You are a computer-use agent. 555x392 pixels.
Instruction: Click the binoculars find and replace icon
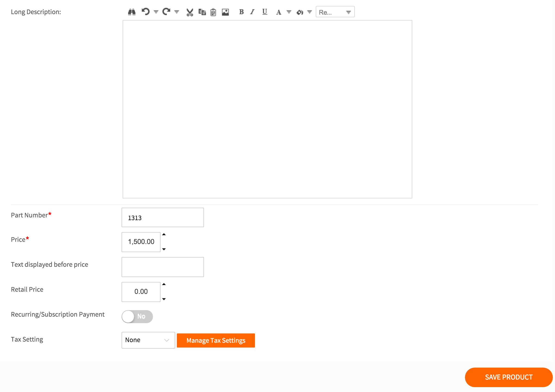click(132, 12)
